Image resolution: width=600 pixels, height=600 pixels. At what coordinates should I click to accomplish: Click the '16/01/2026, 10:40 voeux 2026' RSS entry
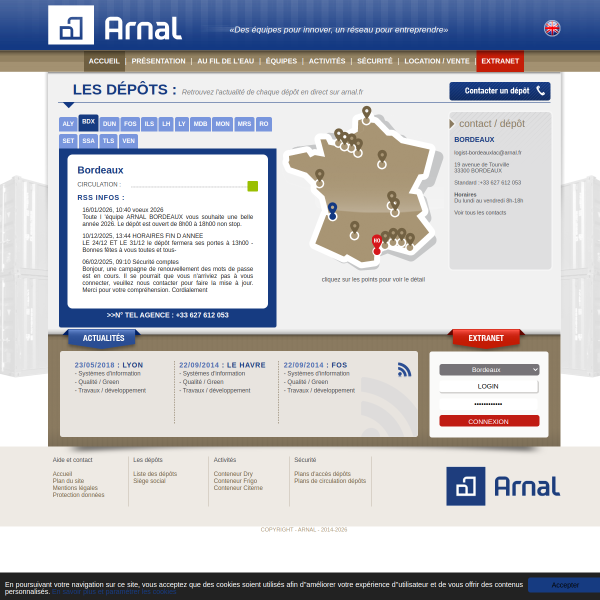tap(123, 210)
